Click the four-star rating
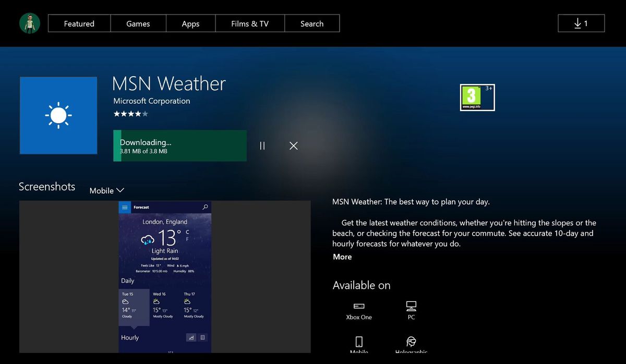Viewport: 626px width, 364px height. pyautogui.click(x=131, y=113)
